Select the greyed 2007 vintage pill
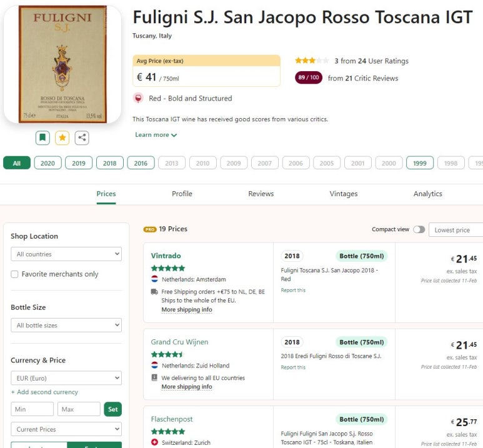This screenshot has width=483, height=448. click(x=265, y=163)
